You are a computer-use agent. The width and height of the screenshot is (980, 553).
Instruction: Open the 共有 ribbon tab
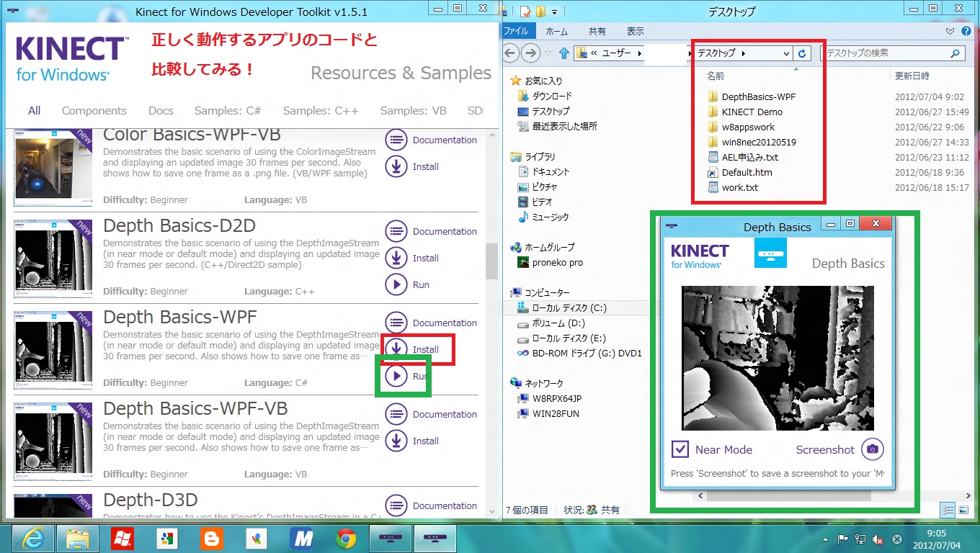(x=597, y=32)
